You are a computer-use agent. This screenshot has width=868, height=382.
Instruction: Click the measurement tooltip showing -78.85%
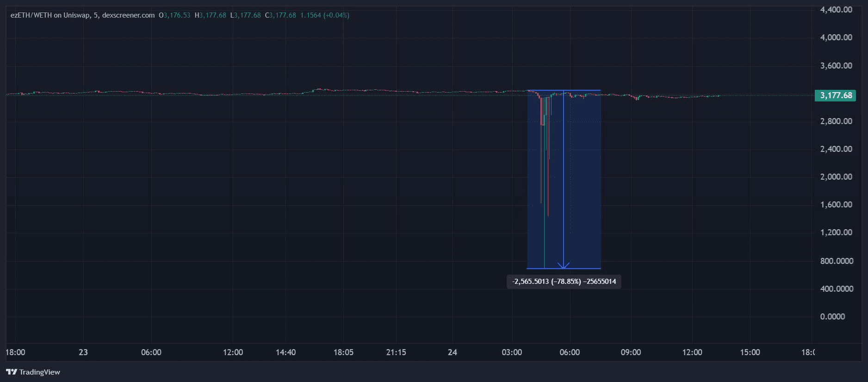click(564, 282)
